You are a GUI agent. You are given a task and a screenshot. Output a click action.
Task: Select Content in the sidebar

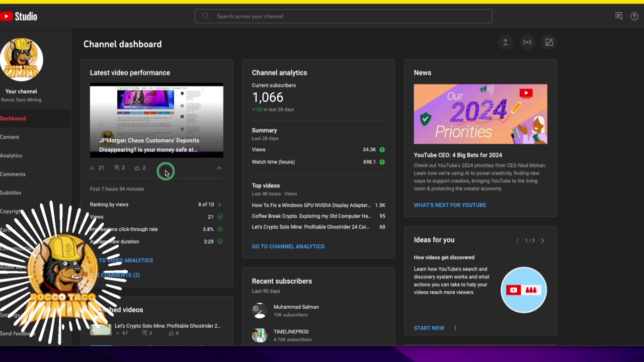(x=10, y=137)
